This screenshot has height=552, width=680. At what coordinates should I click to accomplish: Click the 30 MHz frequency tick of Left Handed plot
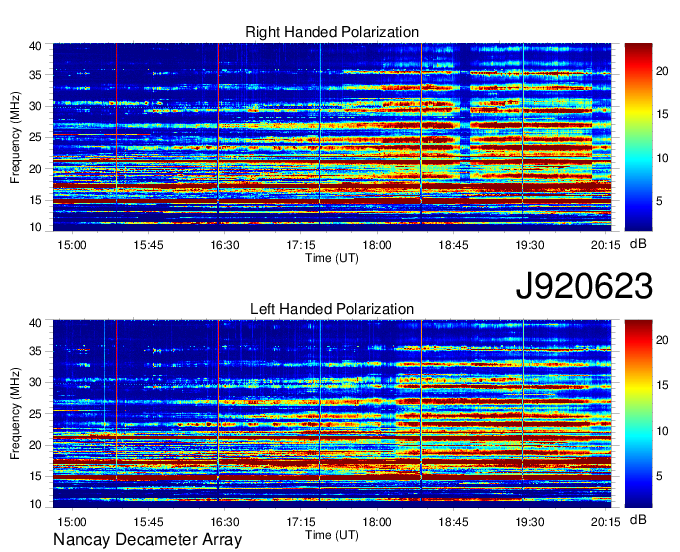tap(35, 382)
